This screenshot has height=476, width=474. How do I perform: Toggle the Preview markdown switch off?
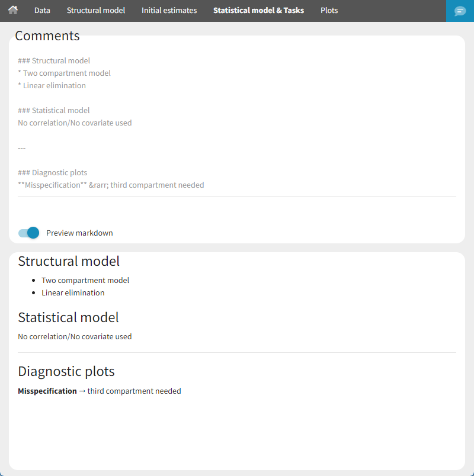28,233
